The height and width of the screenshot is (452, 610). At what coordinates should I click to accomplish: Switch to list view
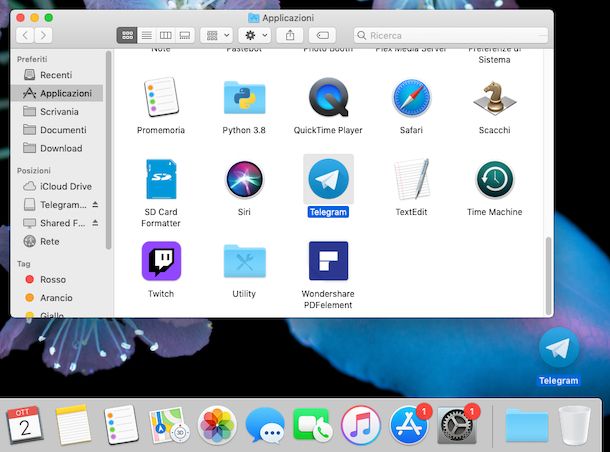[x=147, y=35]
